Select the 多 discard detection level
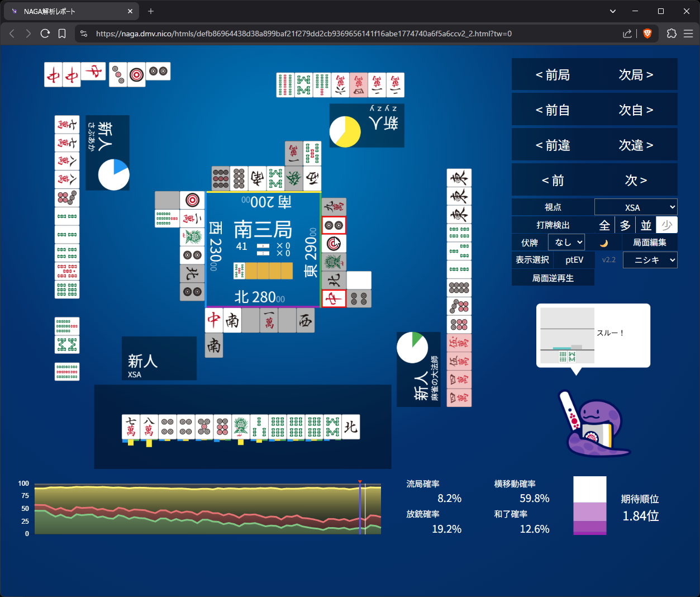The width and height of the screenshot is (700, 597). point(625,225)
